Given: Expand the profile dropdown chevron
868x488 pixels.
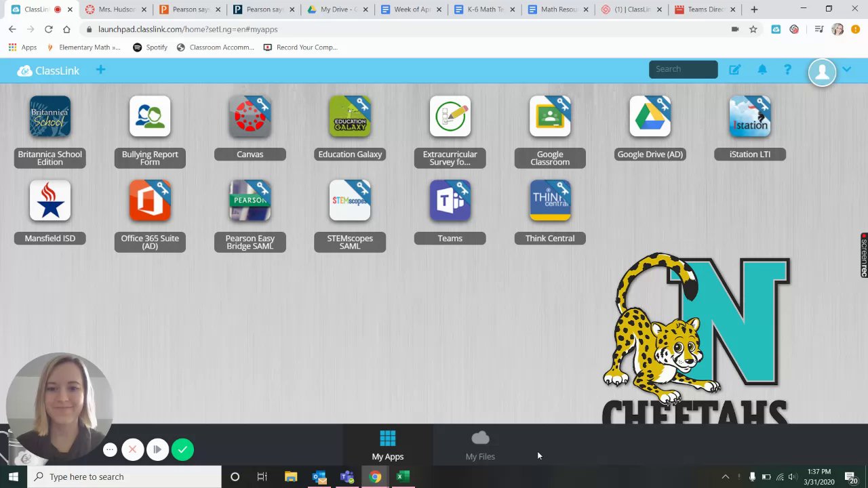Looking at the screenshot, I should (846, 70).
